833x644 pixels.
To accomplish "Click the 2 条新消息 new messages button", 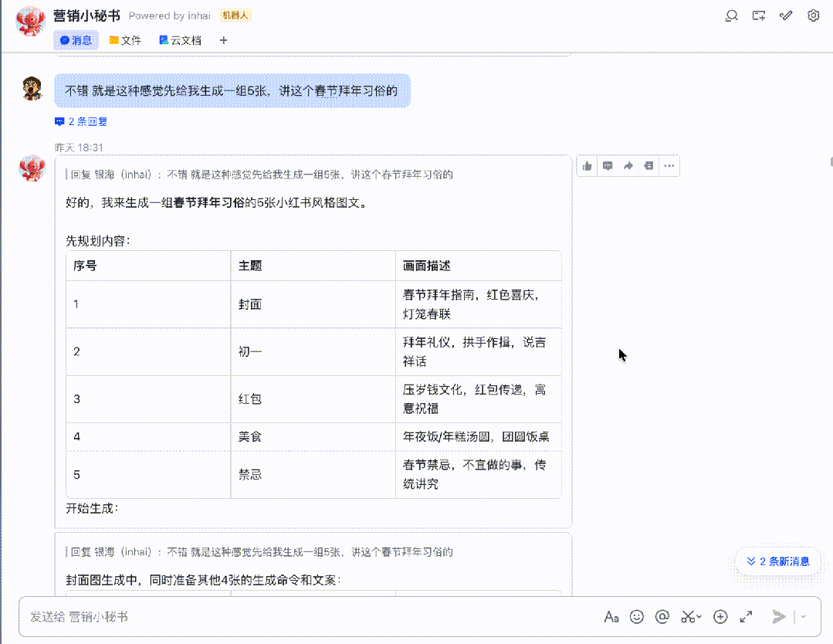I will [777, 561].
